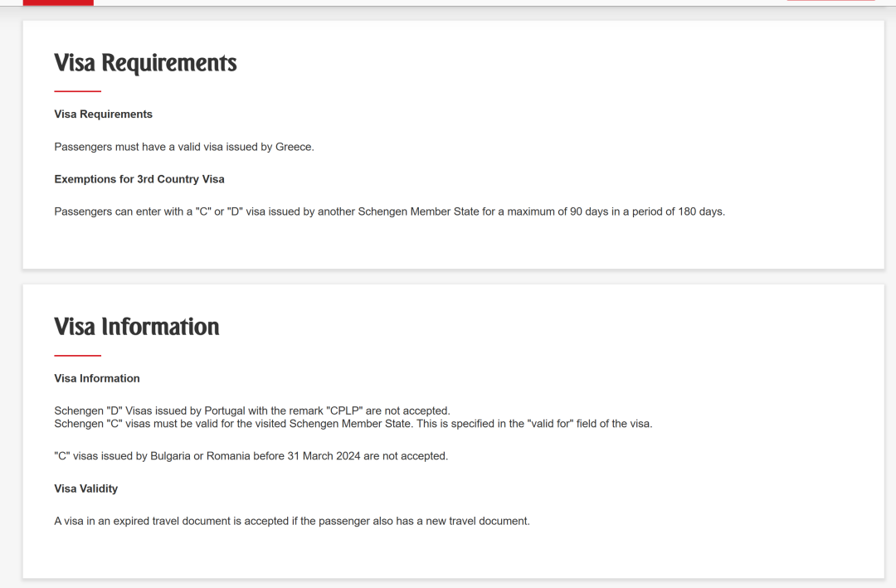
Task: Click the Bulgaria or Romania visa sentence
Action: (x=251, y=456)
